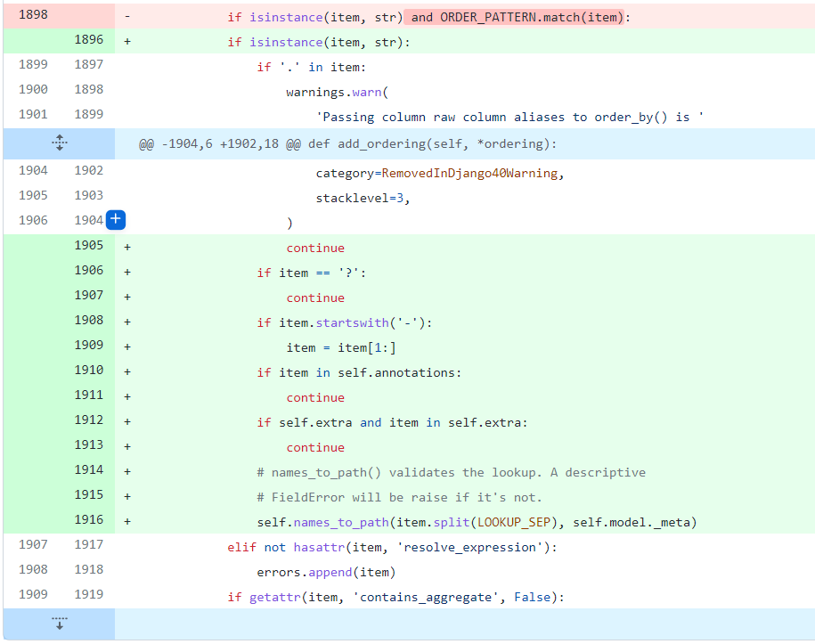This screenshot has height=644, width=815.
Task: Click 'if self.extra and item in self.extra:' line
Action: [393, 422]
